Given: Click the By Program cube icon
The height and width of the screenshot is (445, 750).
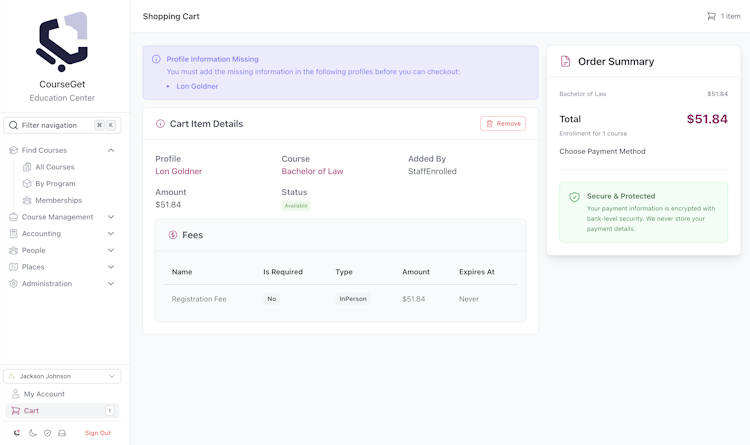Looking at the screenshot, I should pos(27,184).
